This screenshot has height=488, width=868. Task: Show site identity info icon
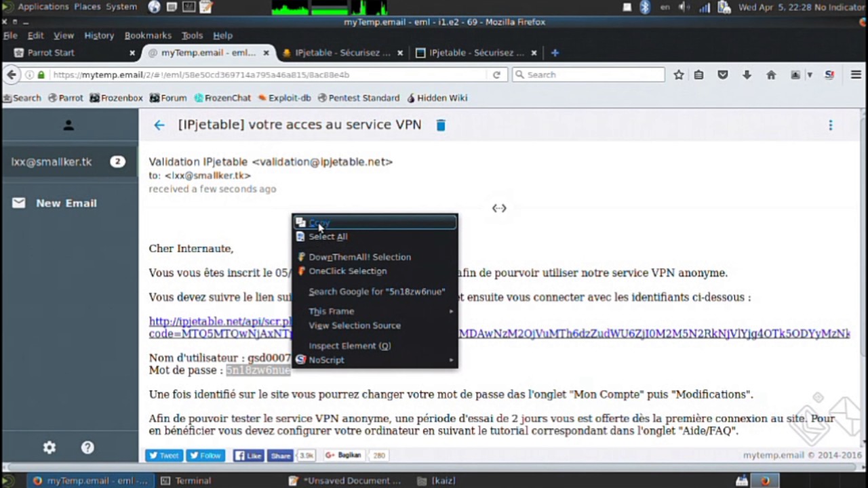(30, 75)
